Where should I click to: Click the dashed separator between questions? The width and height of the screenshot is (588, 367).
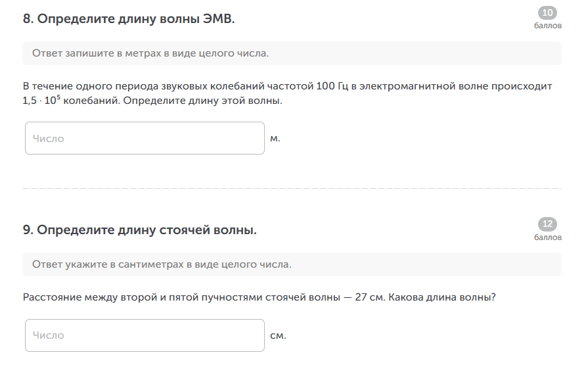click(292, 188)
